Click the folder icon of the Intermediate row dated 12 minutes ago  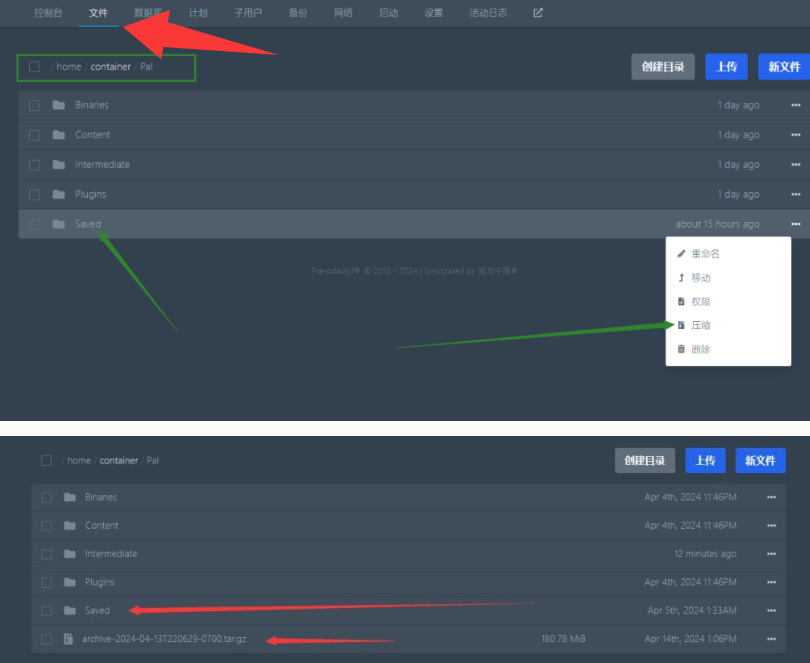click(x=69, y=554)
